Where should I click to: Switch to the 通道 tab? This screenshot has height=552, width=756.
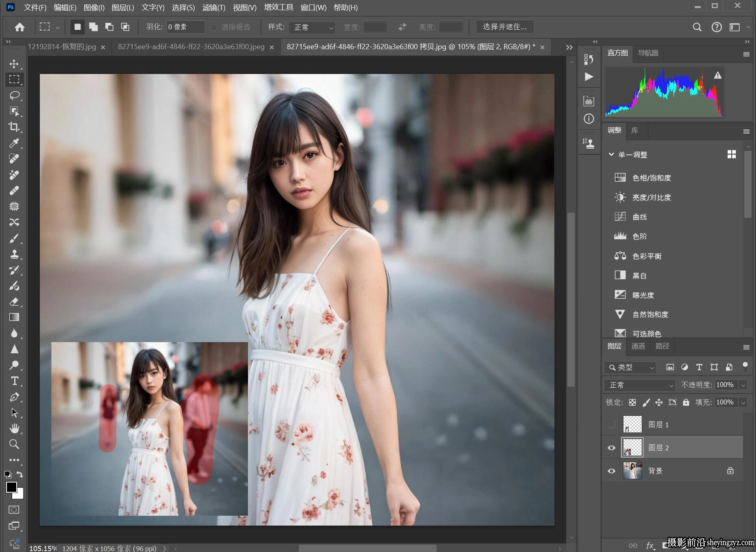tap(638, 346)
